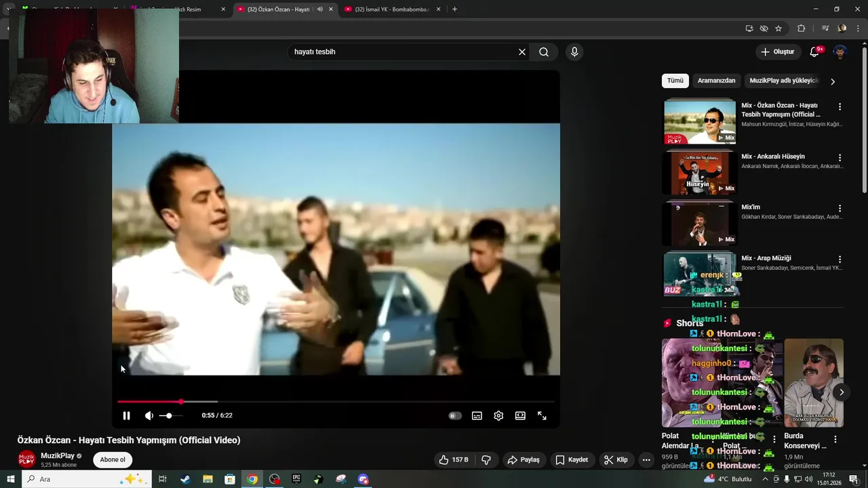
Task: Open options for Burda Konserveyi short
Action: coord(835,439)
